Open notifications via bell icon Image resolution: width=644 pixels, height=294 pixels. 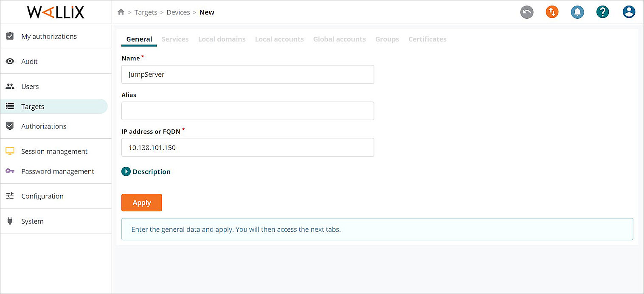tap(577, 12)
